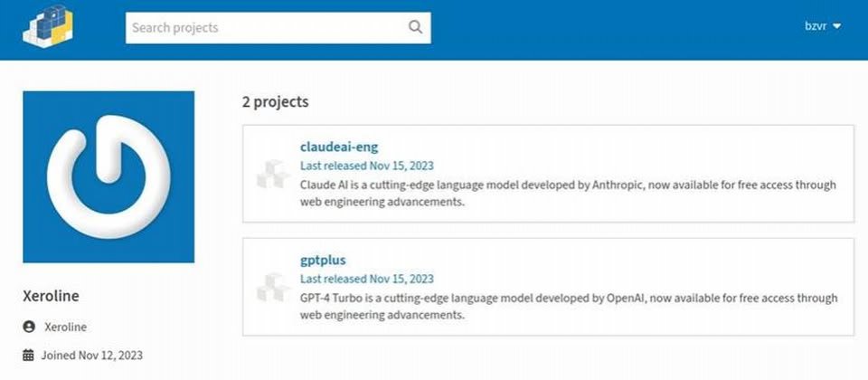The height and width of the screenshot is (380, 868).
Task: Click the Joined Nov 12, 2023 text
Action: [92, 355]
